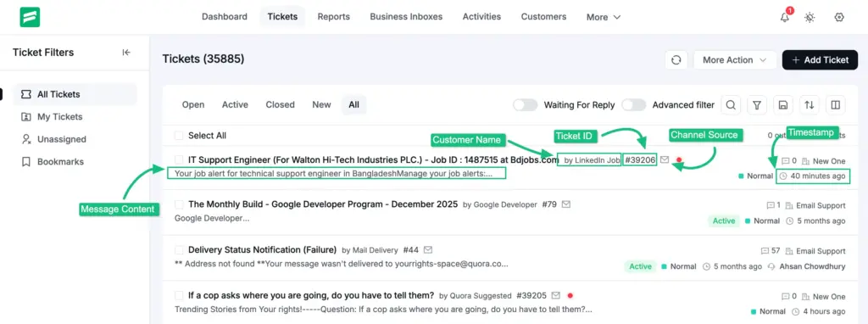Click the response count icon showing 57
868x324 pixels.
pos(765,251)
